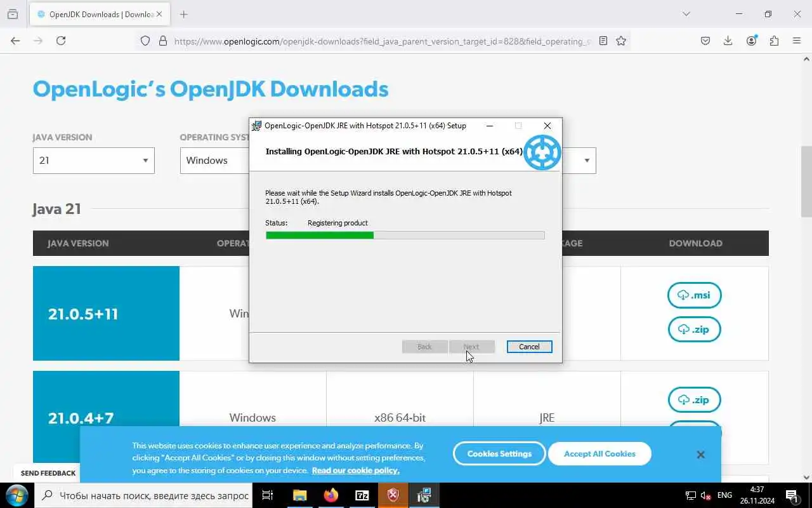Open the Firefox extensions panel
This screenshot has width=812, height=508.
click(x=774, y=41)
